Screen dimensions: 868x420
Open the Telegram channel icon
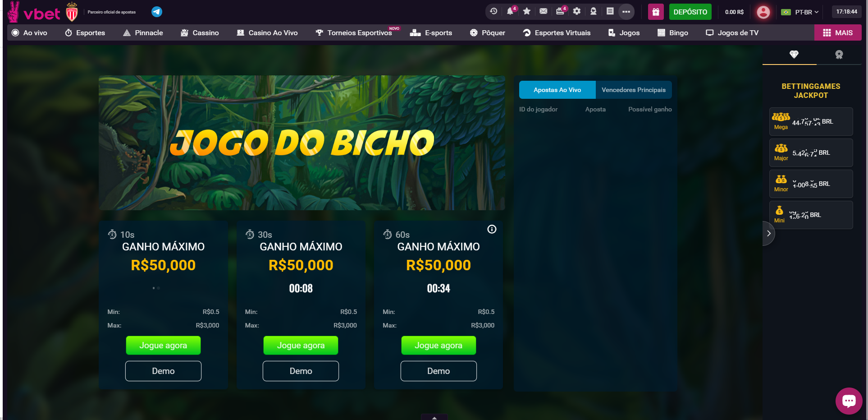157,12
